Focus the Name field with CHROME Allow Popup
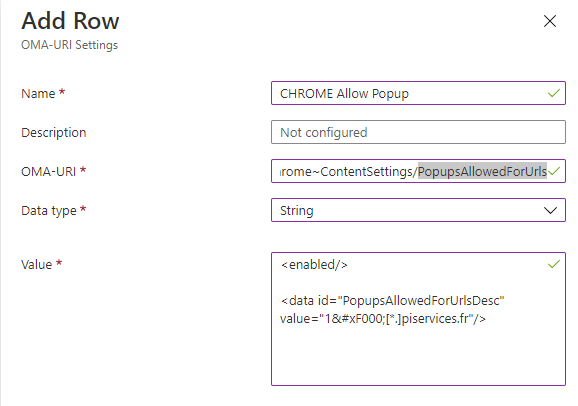The width and height of the screenshot is (578, 406). tap(418, 93)
